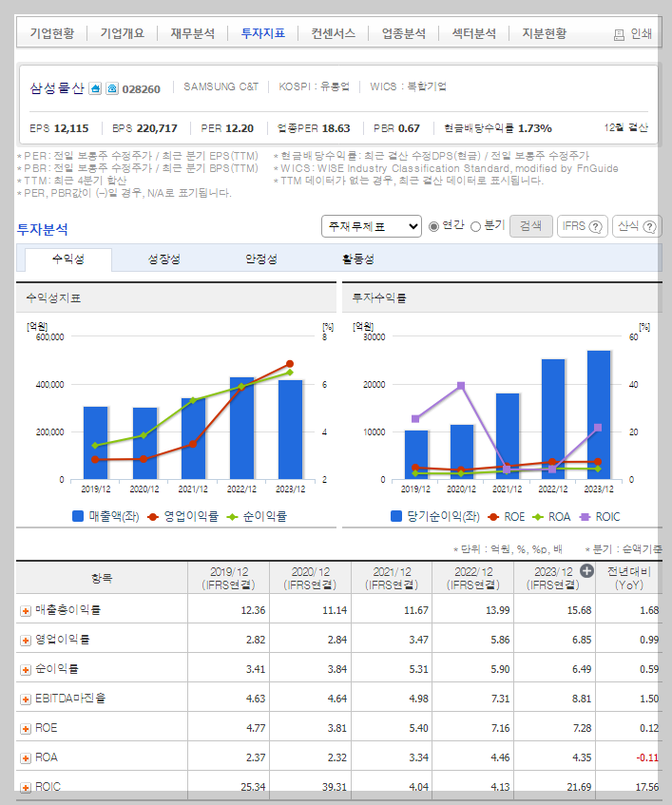Select the 분기 radio button
This screenshot has height=805, width=672.
coord(475,226)
